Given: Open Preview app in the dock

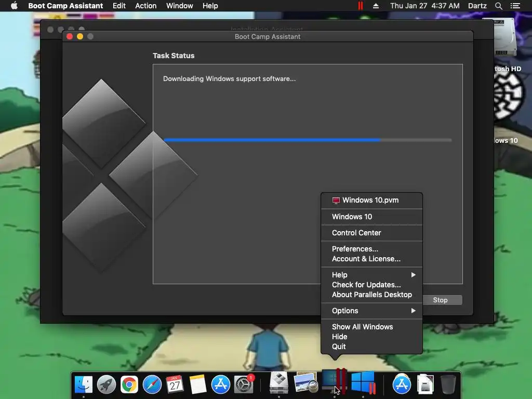Looking at the screenshot, I should [x=305, y=383].
